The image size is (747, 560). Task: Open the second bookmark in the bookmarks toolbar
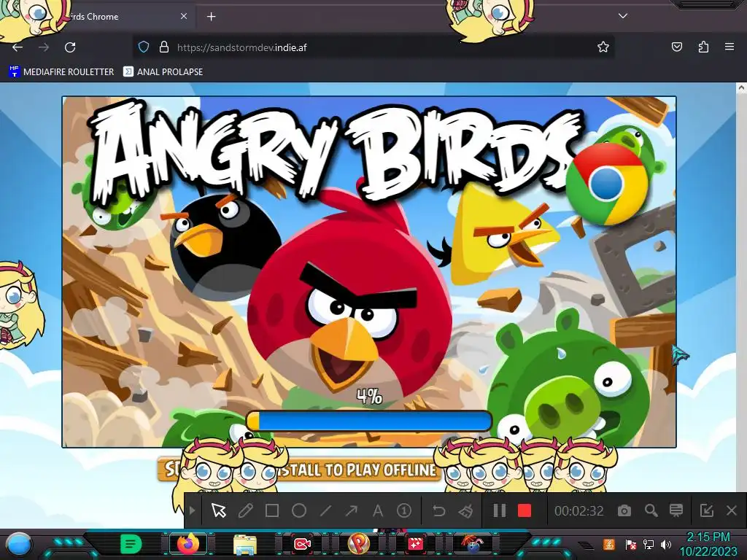click(x=163, y=72)
